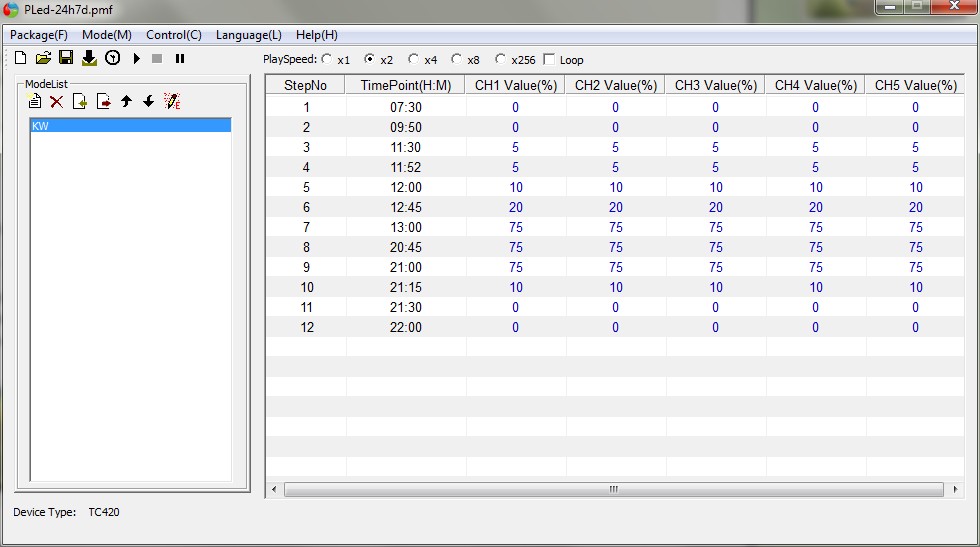
Task: Open the Mode(M) menu
Action: click(x=107, y=35)
